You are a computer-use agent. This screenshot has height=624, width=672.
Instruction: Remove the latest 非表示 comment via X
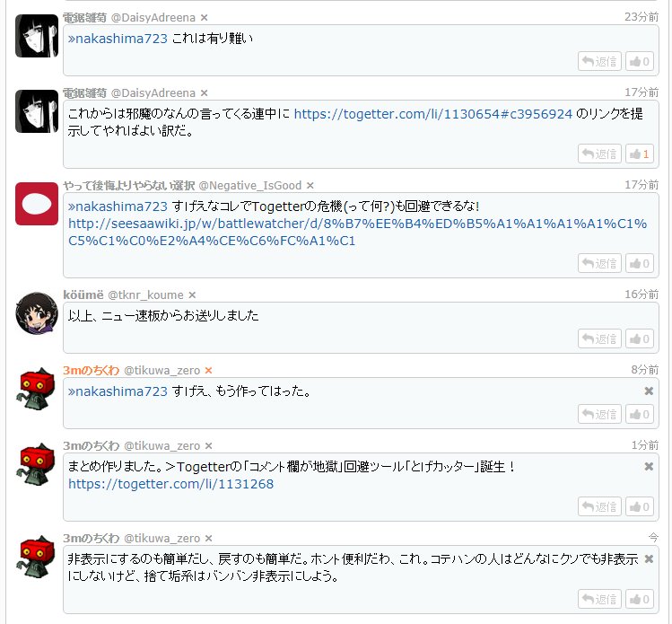649,559
